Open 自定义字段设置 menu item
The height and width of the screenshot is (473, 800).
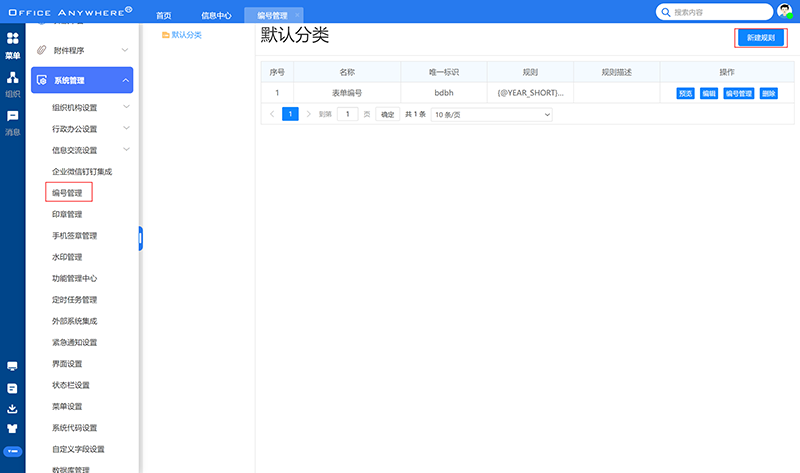[x=78, y=450]
